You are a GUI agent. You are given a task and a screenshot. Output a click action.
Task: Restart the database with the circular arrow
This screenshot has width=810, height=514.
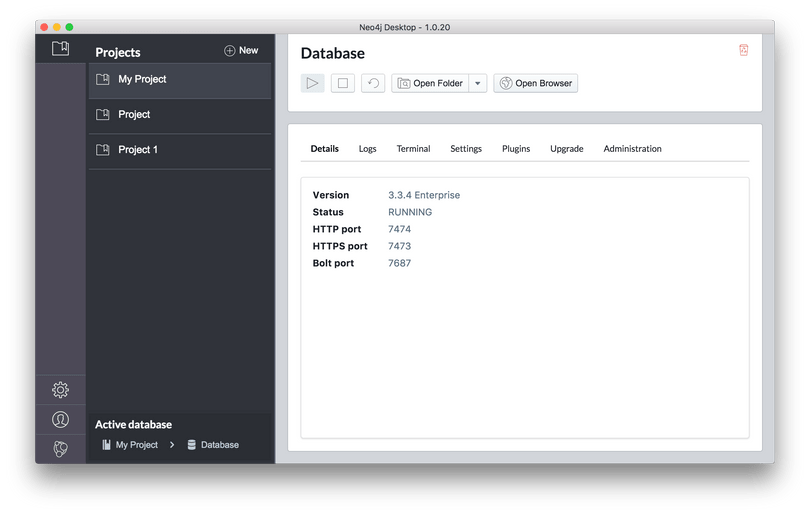click(373, 83)
